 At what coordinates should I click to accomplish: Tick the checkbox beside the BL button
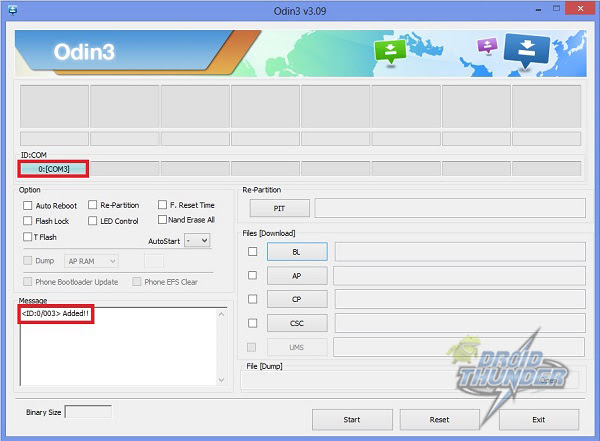tap(253, 252)
